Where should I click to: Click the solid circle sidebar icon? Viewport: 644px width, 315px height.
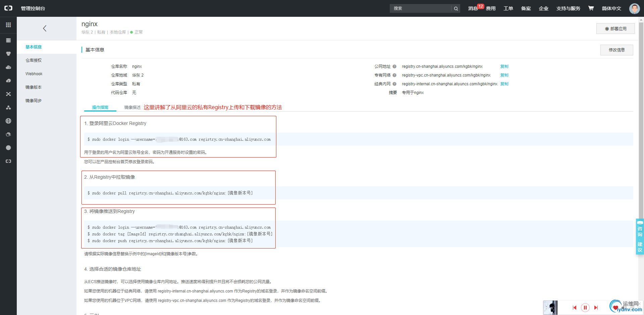[8, 148]
